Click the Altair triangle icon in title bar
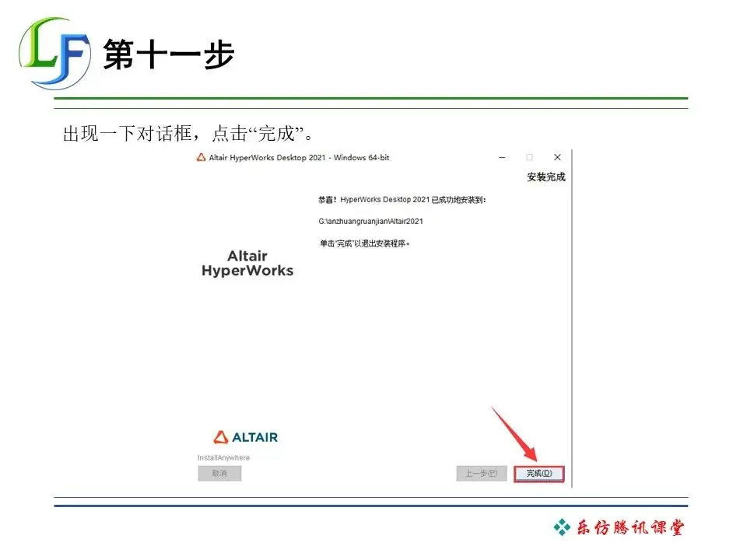Image resolution: width=747 pixels, height=560 pixels. (x=202, y=157)
